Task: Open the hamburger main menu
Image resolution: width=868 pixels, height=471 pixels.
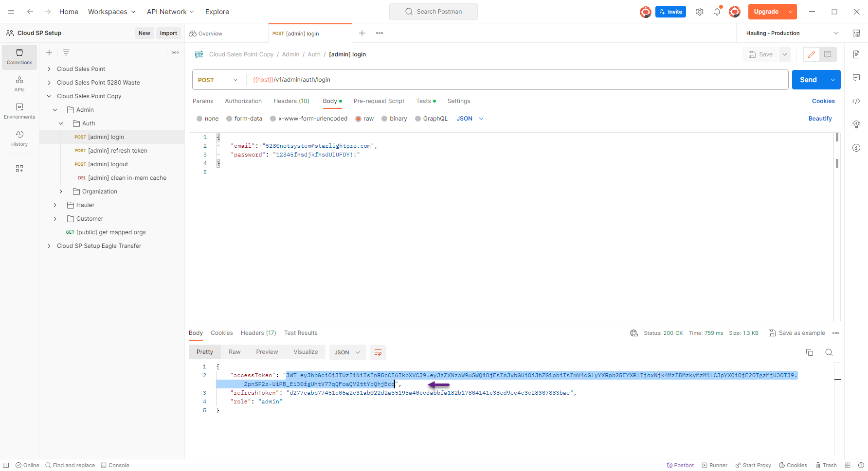Action: click(x=11, y=12)
